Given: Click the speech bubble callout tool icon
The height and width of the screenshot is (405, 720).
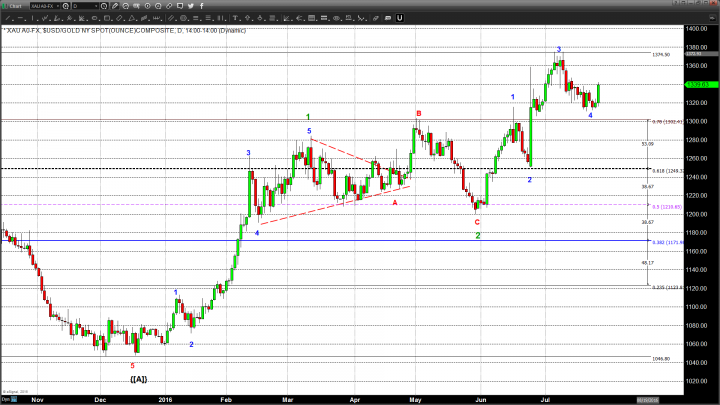Looking at the screenshot, I should (388, 18).
